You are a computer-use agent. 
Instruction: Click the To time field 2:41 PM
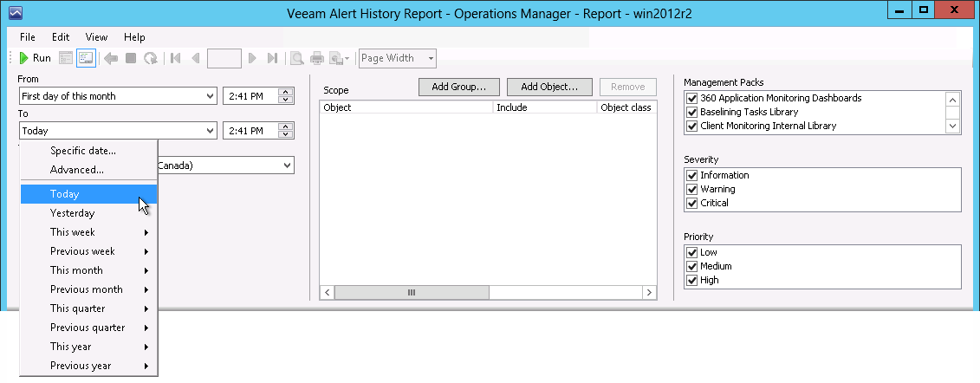pos(250,131)
